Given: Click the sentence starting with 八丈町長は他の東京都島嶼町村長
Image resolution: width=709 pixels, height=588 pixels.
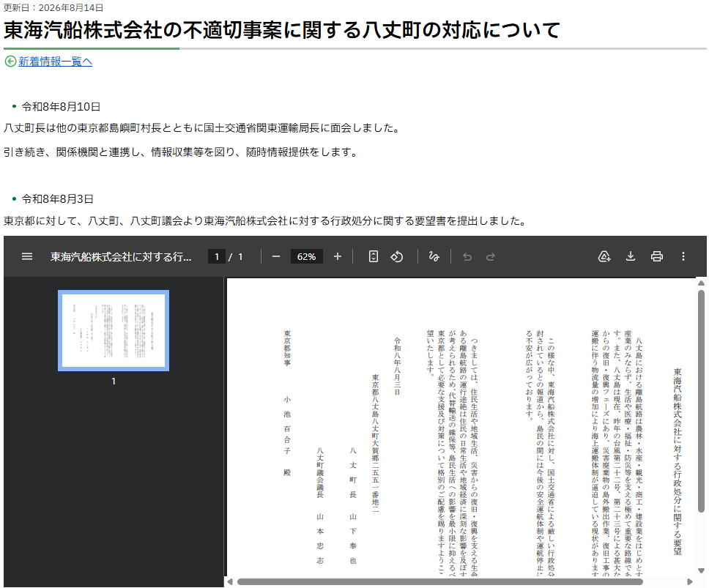Looking at the screenshot, I should (202, 128).
